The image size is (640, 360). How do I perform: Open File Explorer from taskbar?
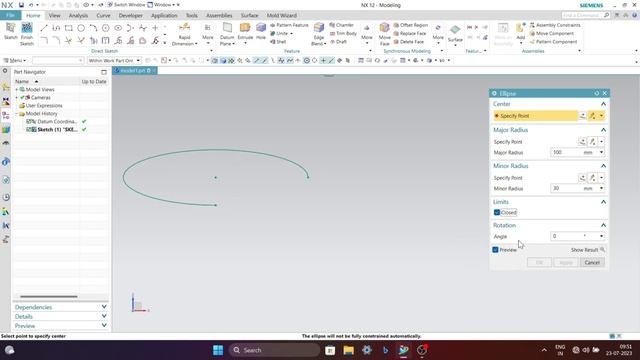(x=348, y=350)
